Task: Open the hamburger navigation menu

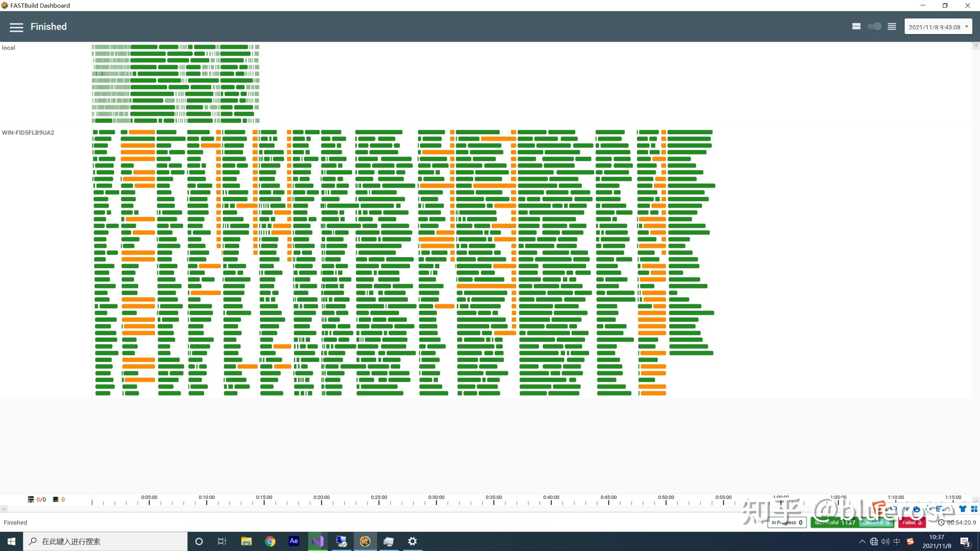Action: tap(16, 27)
